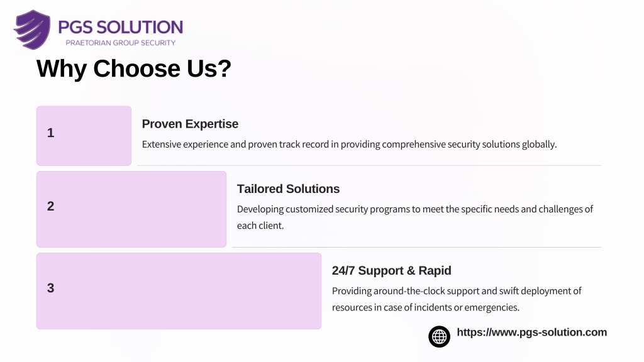Click the Developing customized security programs text
Screen dimensions: 644x362
pos(415,217)
